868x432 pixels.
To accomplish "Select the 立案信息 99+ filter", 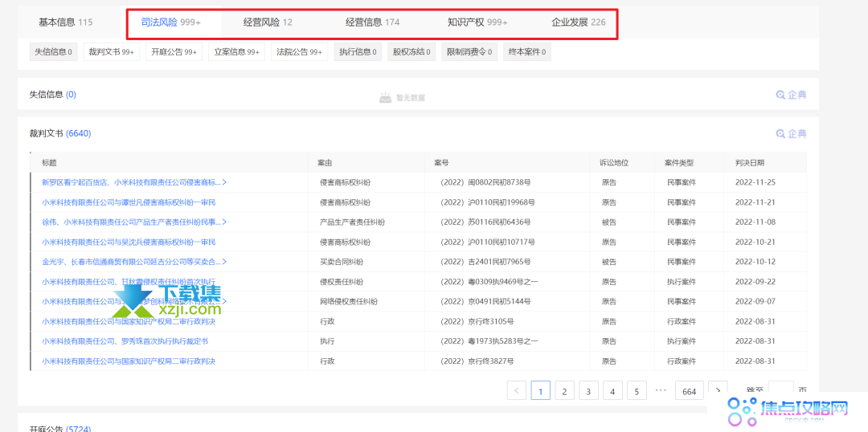I will point(237,52).
